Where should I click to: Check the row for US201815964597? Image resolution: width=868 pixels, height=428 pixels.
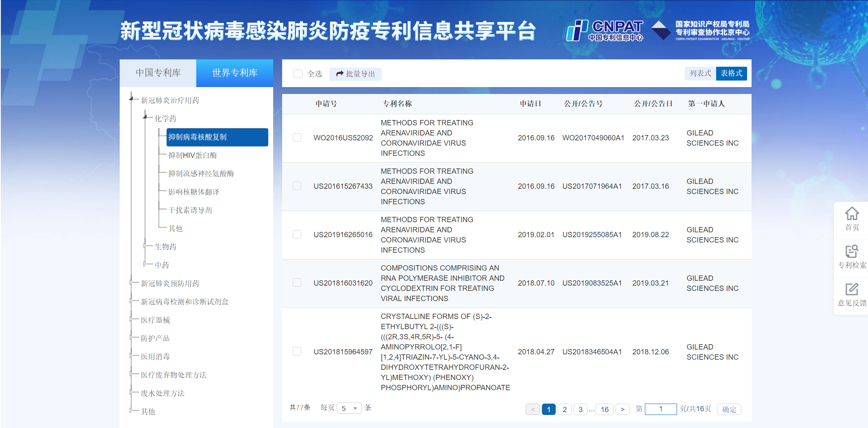(x=297, y=352)
